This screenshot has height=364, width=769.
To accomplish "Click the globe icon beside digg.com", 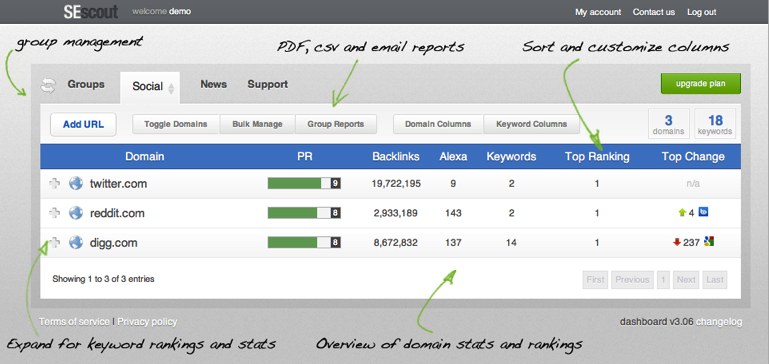I will [76, 242].
